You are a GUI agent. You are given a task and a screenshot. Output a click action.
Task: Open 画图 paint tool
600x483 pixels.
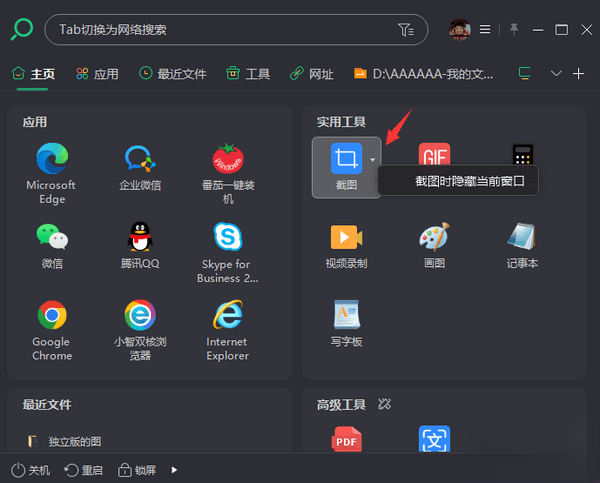pyautogui.click(x=434, y=237)
